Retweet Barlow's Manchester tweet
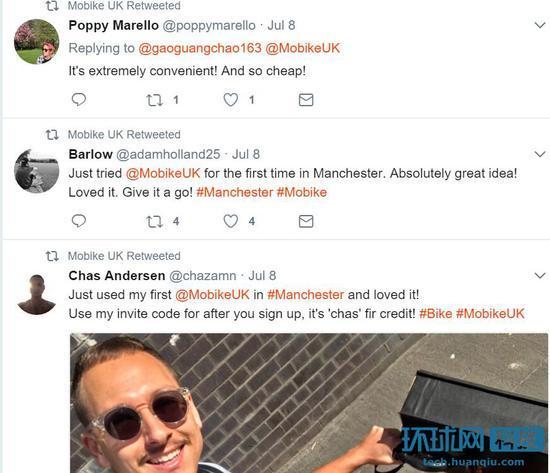This screenshot has height=473, width=550. click(x=154, y=221)
